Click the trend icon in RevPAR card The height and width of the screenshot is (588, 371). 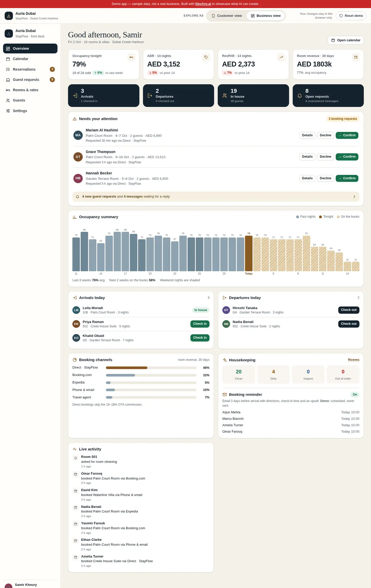pos(281,57)
